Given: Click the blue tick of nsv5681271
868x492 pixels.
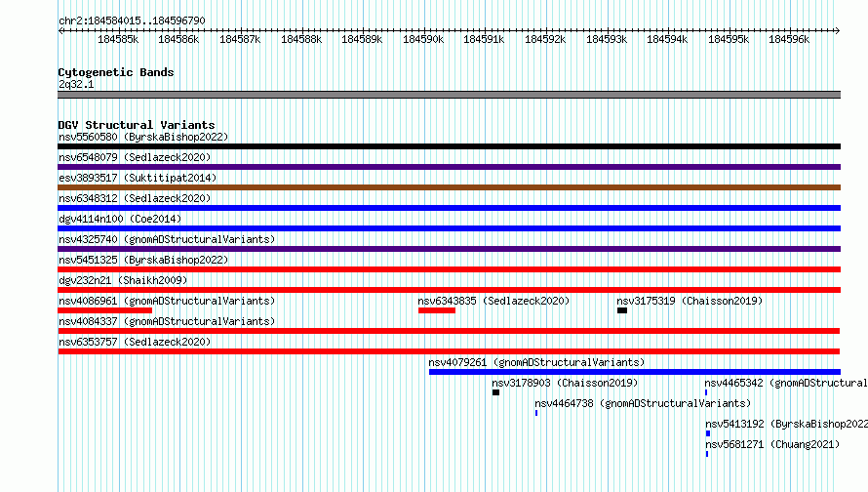Looking at the screenshot, I should click(707, 454).
